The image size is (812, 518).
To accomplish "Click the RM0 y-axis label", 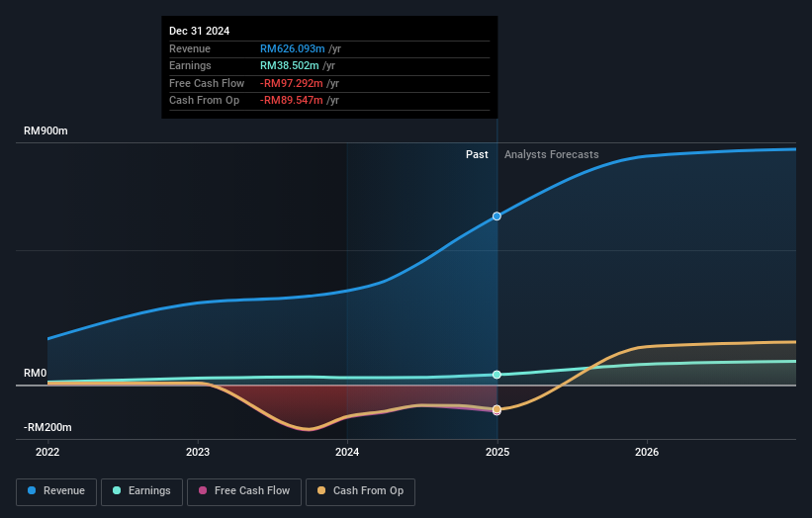I will point(36,373).
